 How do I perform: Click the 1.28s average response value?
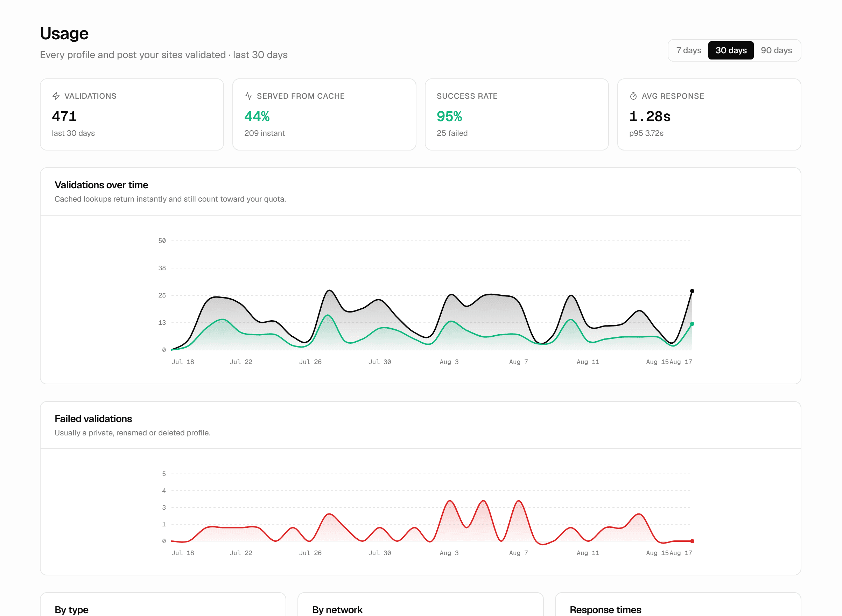pyautogui.click(x=649, y=116)
